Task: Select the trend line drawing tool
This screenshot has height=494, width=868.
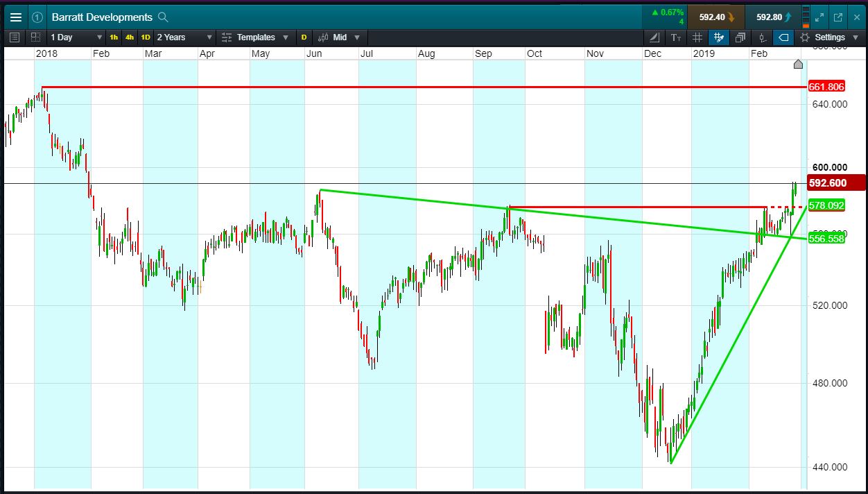Action: pyautogui.click(x=655, y=37)
